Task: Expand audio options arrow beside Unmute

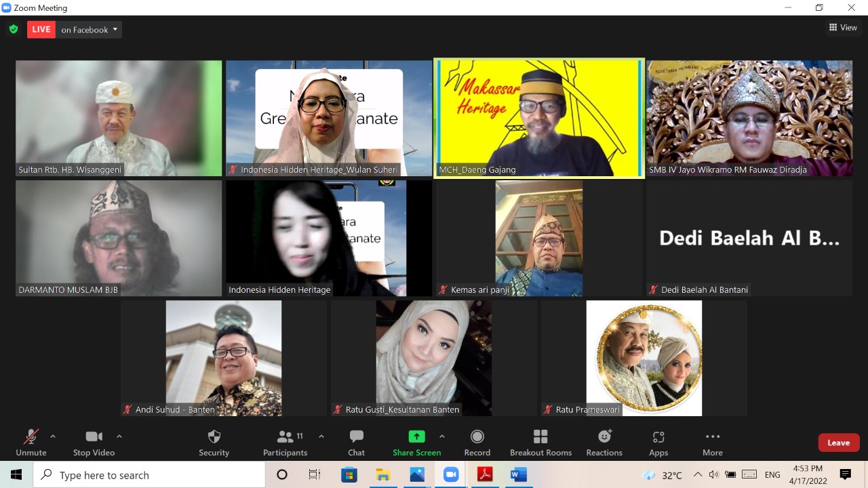Action: coord(53,436)
